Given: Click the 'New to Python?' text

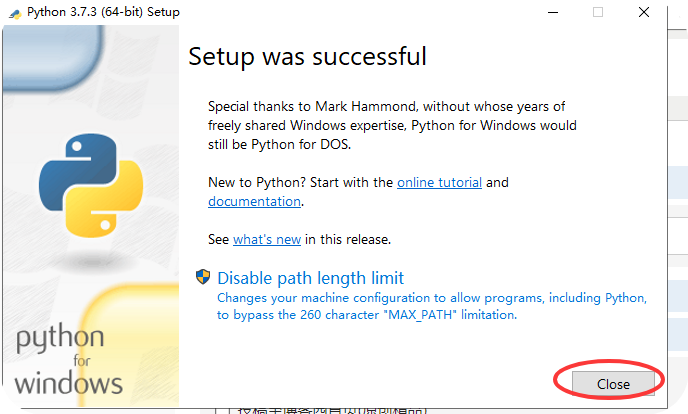Looking at the screenshot, I should pyautogui.click(x=251, y=183).
